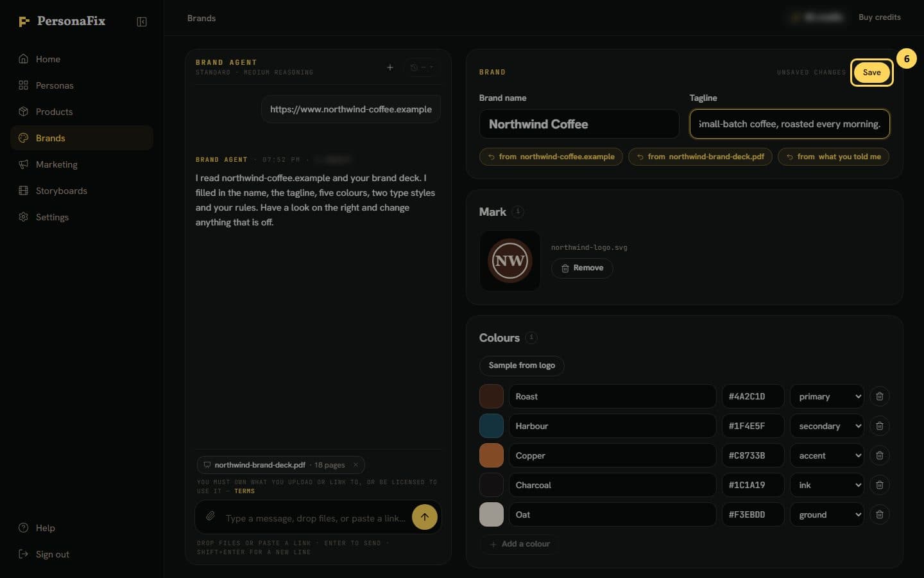This screenshot has width=924, height=578.
Task: Revert to northwind-brand-deck.pdf source chip
Action: pyautogui.click(x=700, y=157)
